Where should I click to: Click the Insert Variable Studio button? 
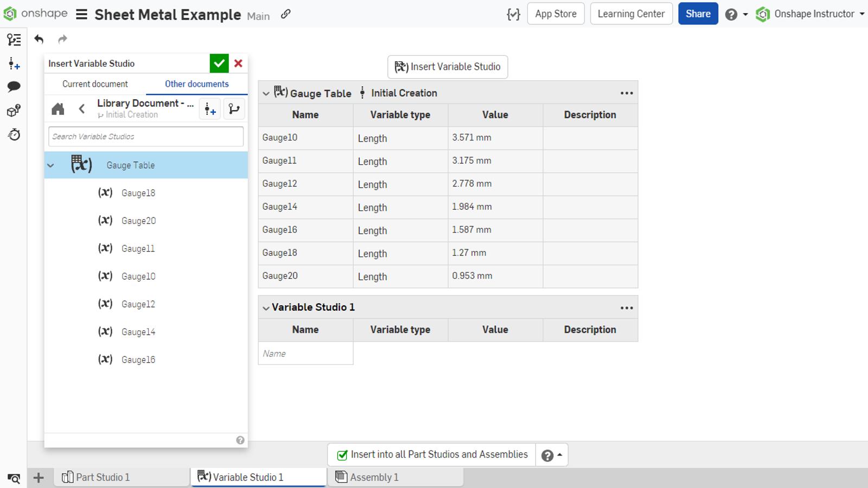(x=448, y=67)
